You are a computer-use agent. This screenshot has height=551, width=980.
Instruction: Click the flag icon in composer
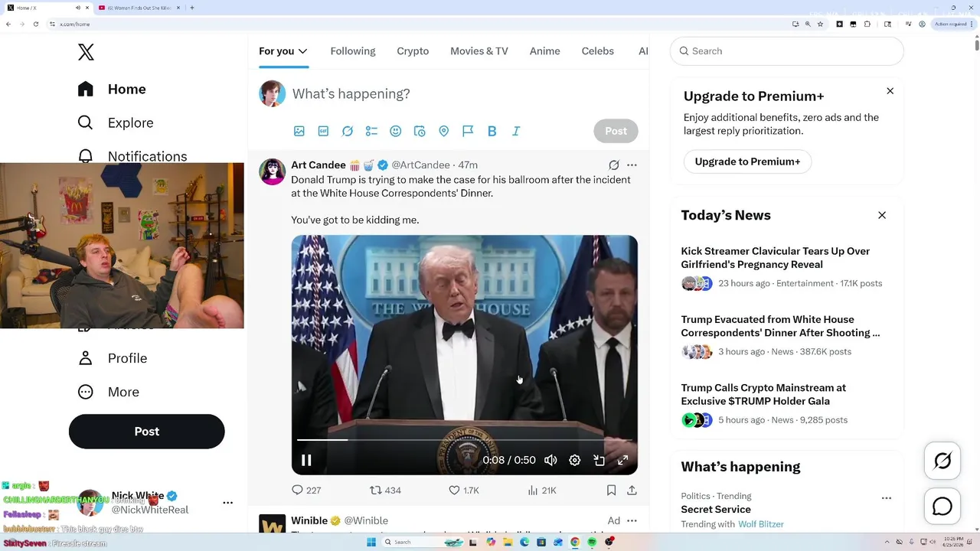coord(468,132)
